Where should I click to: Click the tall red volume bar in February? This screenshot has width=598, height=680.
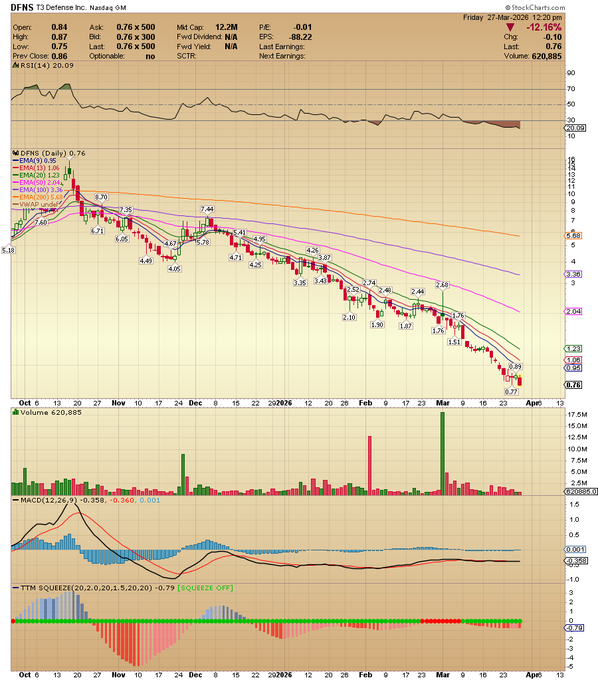coord(370,466)
